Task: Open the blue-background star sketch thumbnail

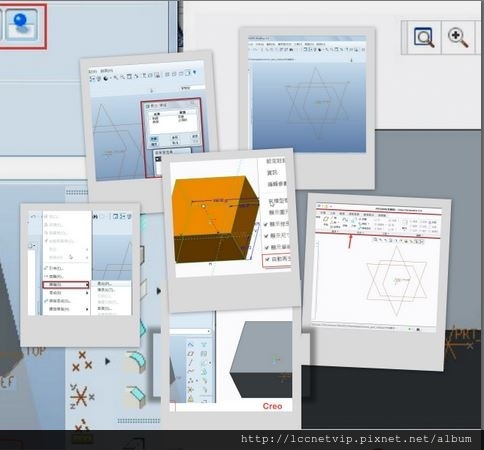Action: [x=307, y=108]
